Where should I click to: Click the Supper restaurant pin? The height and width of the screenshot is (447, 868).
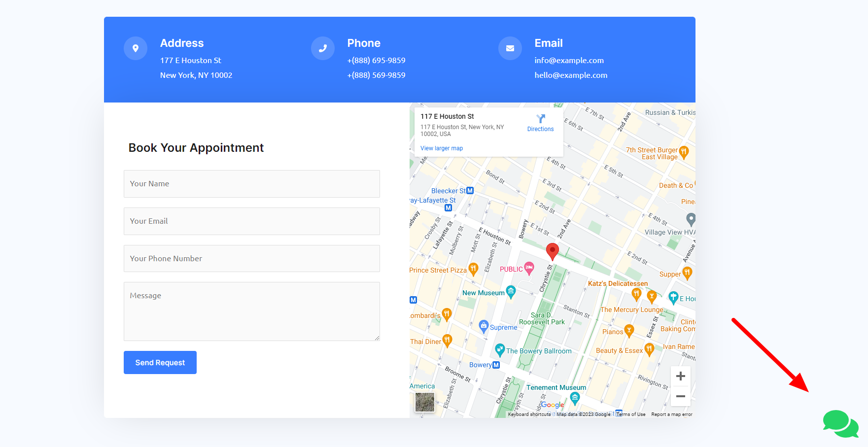688,273
